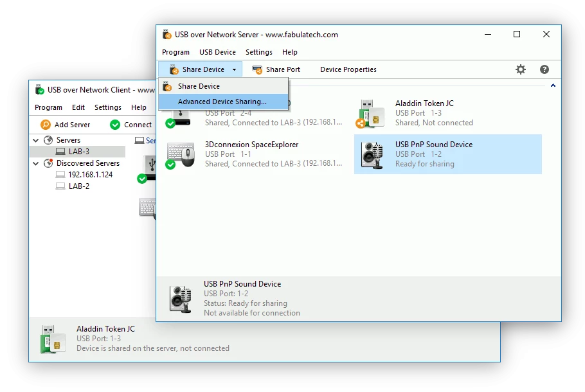The image size is (585, 392).
Task: Click 'Status: Ready for sharing' in details pane
Action: coord(246,303)
